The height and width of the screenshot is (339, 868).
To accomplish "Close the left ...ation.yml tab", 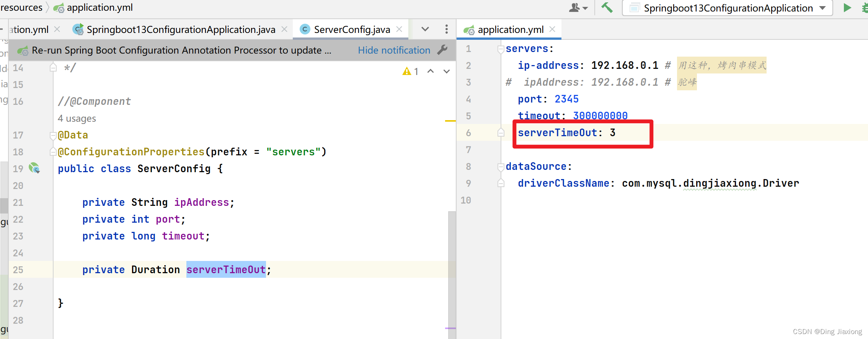I will click(57, 29).
